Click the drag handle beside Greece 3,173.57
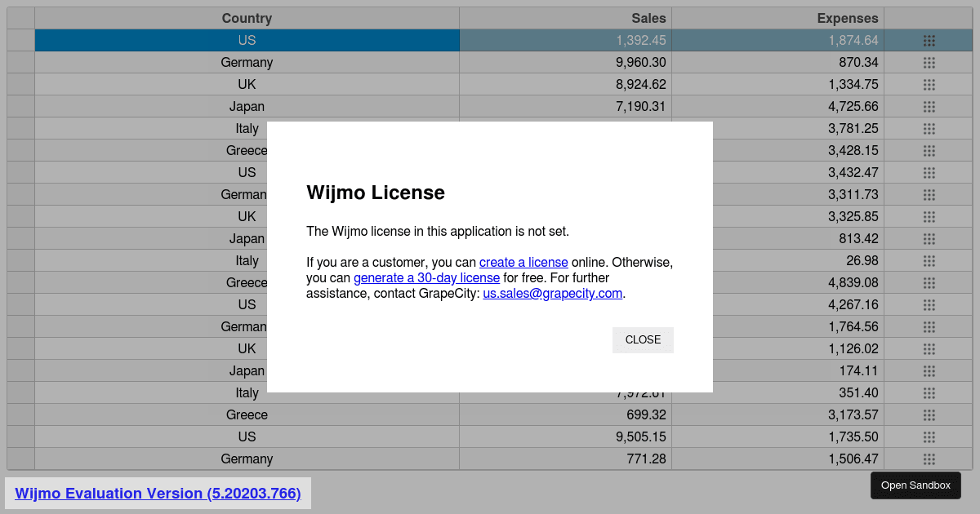 pos(929,414)
